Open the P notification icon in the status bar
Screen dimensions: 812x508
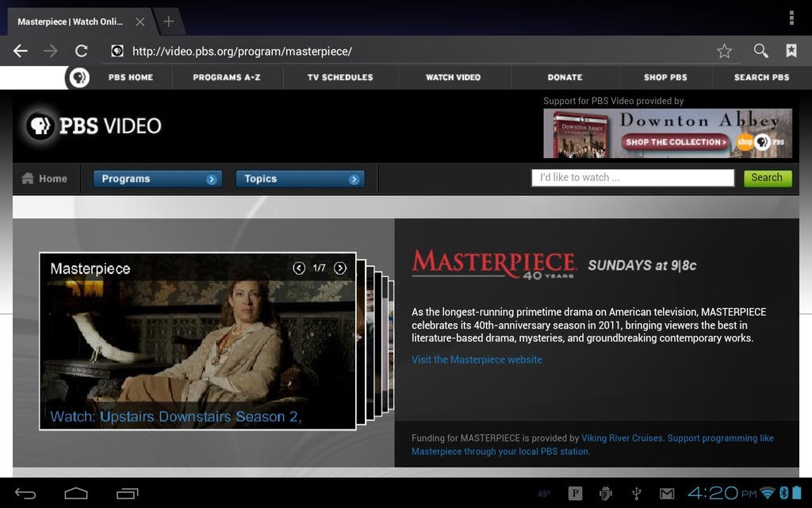tap(575, 494)
